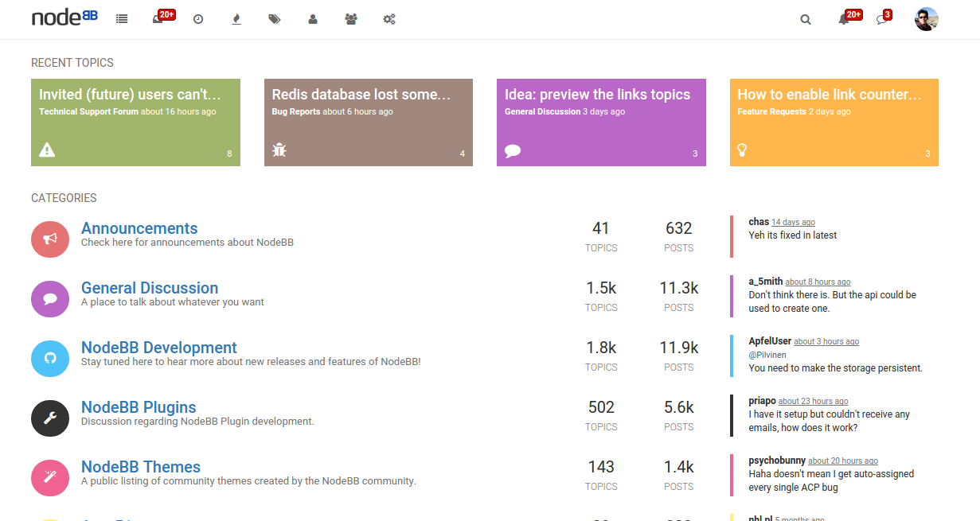Click the NodeBB Development topic count '1.8k'

point(601,348)
